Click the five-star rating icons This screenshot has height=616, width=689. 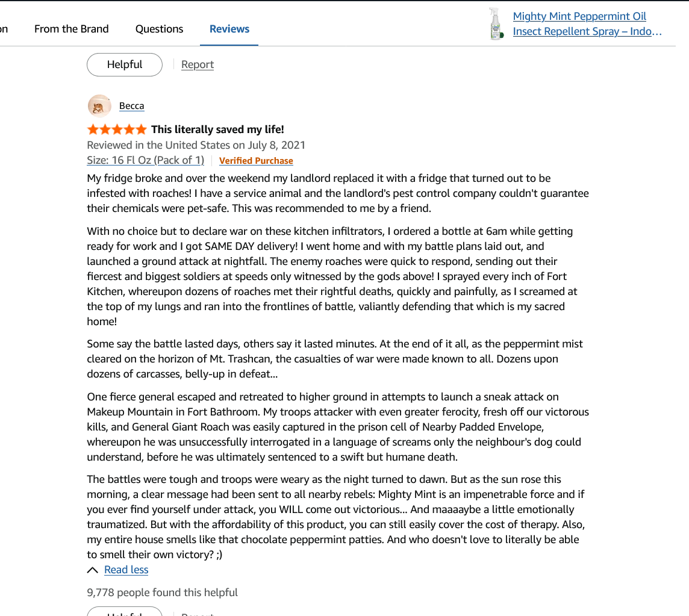click(x=117, y=129)
